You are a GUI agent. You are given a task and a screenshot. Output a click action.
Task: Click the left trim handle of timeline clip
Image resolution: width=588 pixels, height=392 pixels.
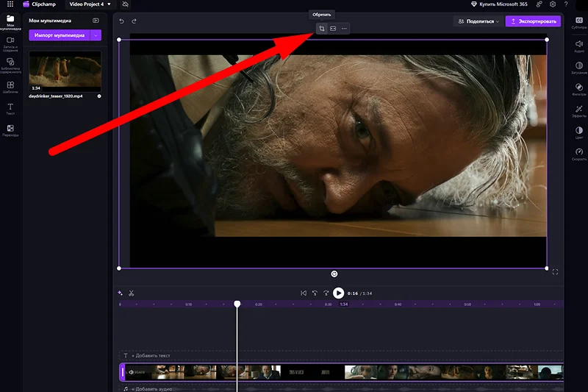[122, 372]
